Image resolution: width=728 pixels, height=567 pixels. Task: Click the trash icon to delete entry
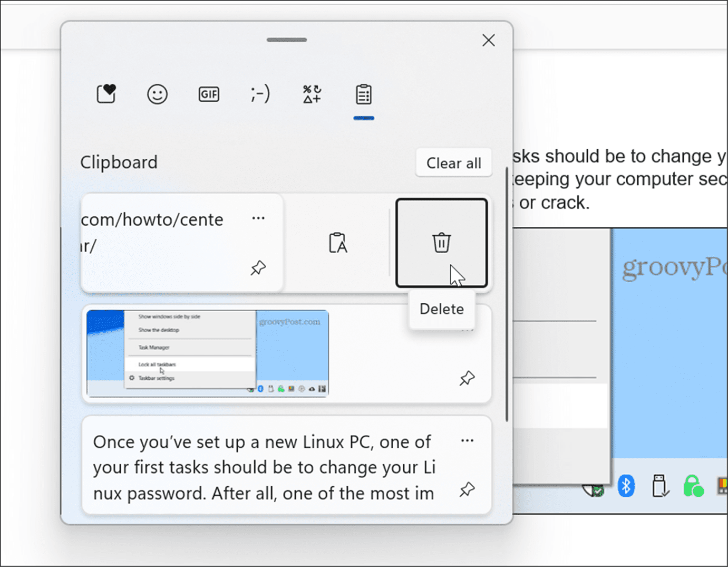tap(442, 243)
